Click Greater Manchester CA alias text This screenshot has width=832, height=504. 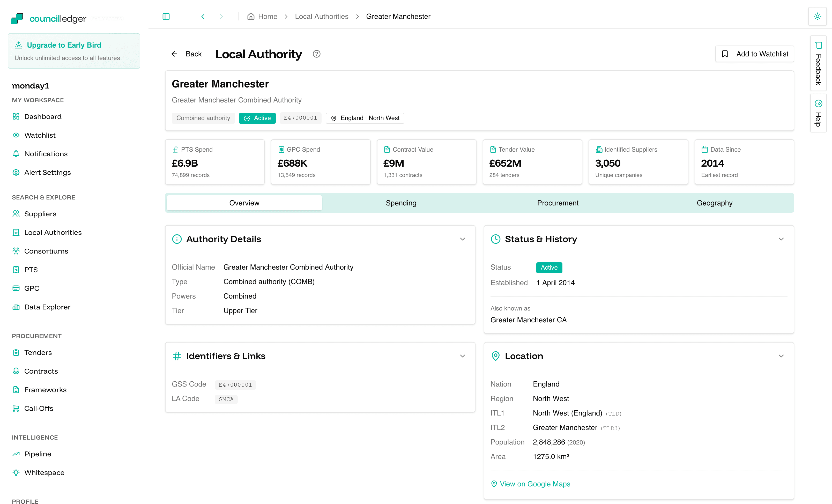(x=529, y=320)
